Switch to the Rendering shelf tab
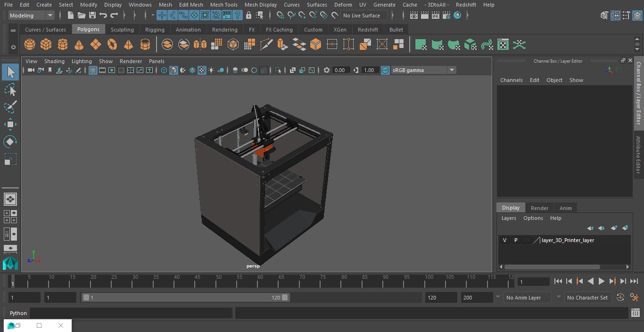This screenshot has width=644, height=332. [225, 29]
